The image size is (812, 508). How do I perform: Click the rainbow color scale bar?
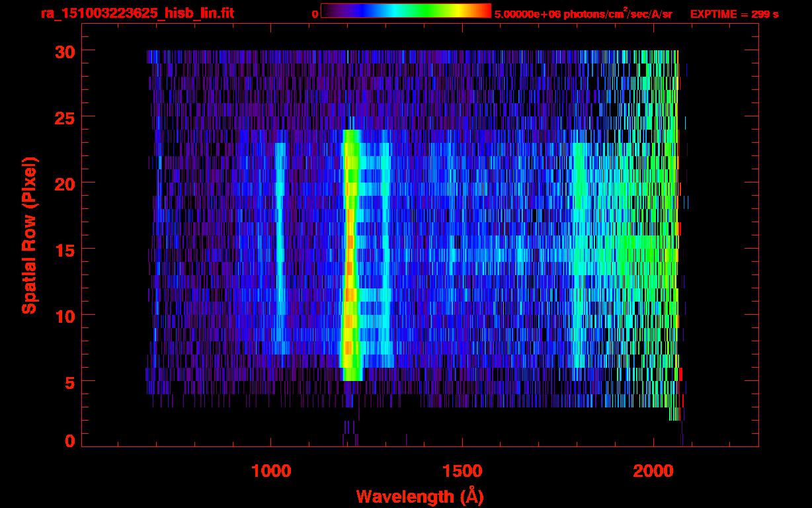coord(406,11)
